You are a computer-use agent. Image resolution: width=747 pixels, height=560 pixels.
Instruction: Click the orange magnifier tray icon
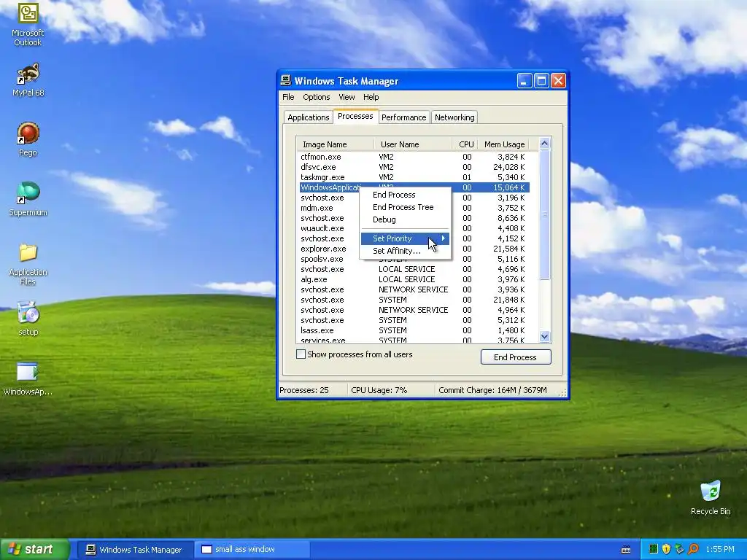pos(693,550)
